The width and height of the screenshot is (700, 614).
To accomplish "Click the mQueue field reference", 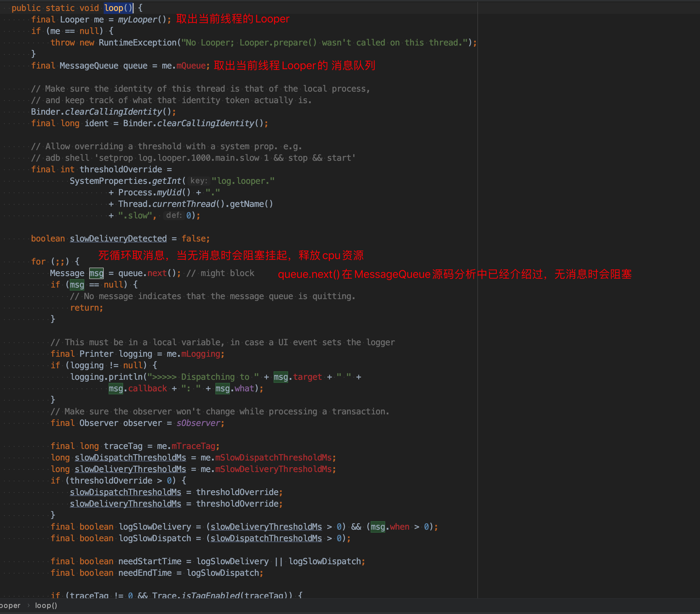I will tap(191, 66).
